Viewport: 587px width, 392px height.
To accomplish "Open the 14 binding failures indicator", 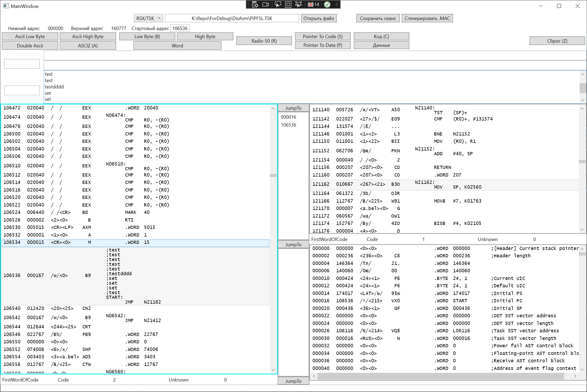I will [x=314, y=4].
